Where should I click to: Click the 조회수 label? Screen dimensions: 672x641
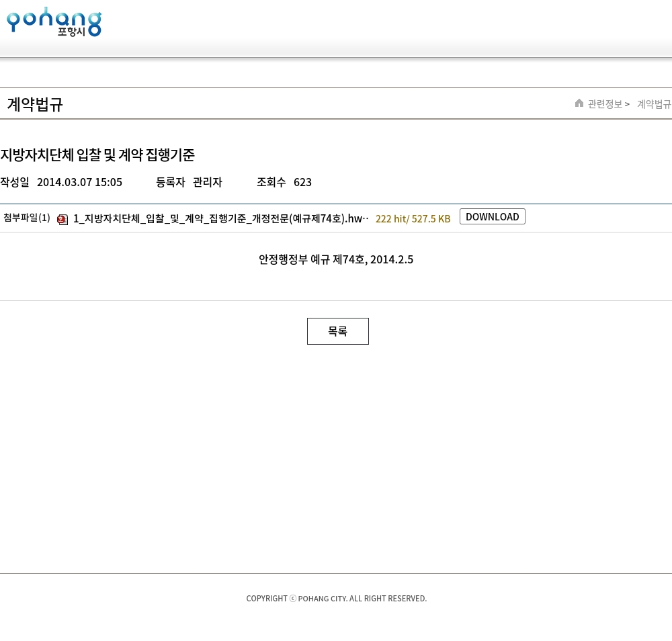(271, 182)
